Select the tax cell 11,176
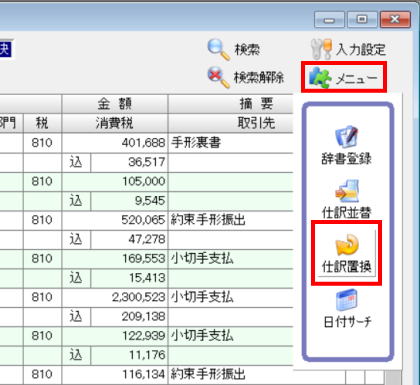 pyautogui.click(x=129, y=356)
